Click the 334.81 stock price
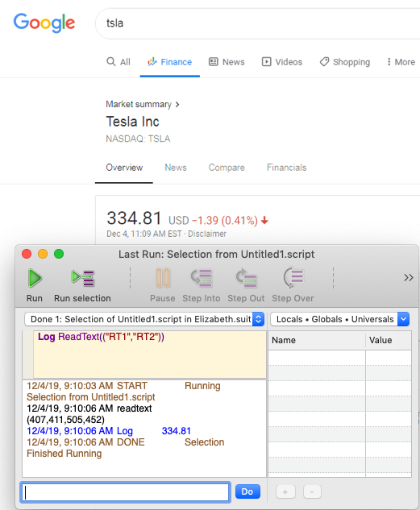Viewport: 420px width, 510px height. tap(134, 218)
